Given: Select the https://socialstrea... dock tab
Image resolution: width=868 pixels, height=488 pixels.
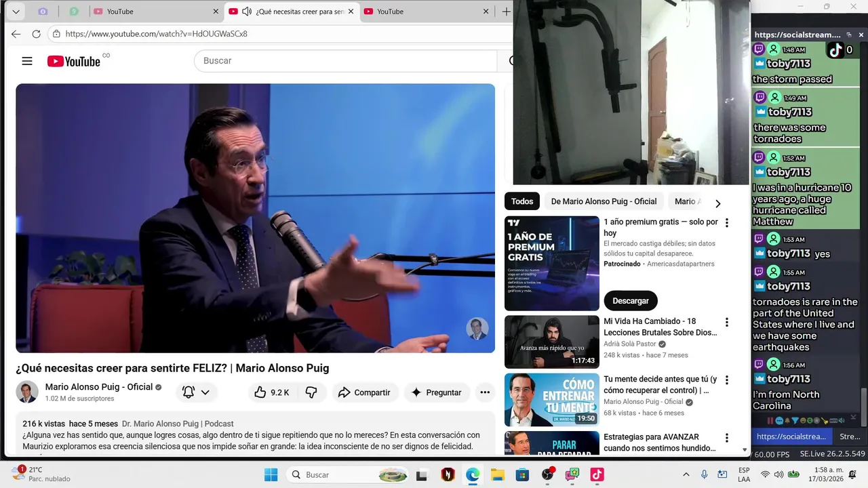Looking at the screenshot, I should [791, 436].
